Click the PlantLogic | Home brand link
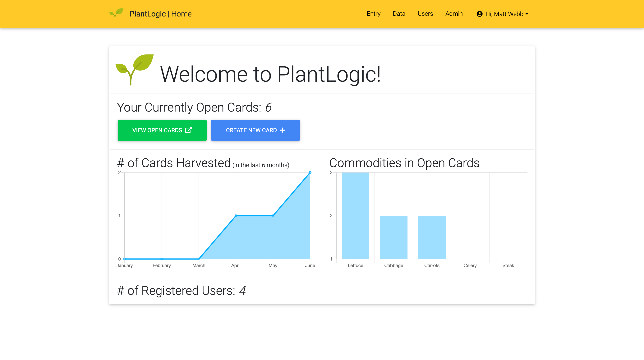The image size is (644, 360). pos(160,14)
